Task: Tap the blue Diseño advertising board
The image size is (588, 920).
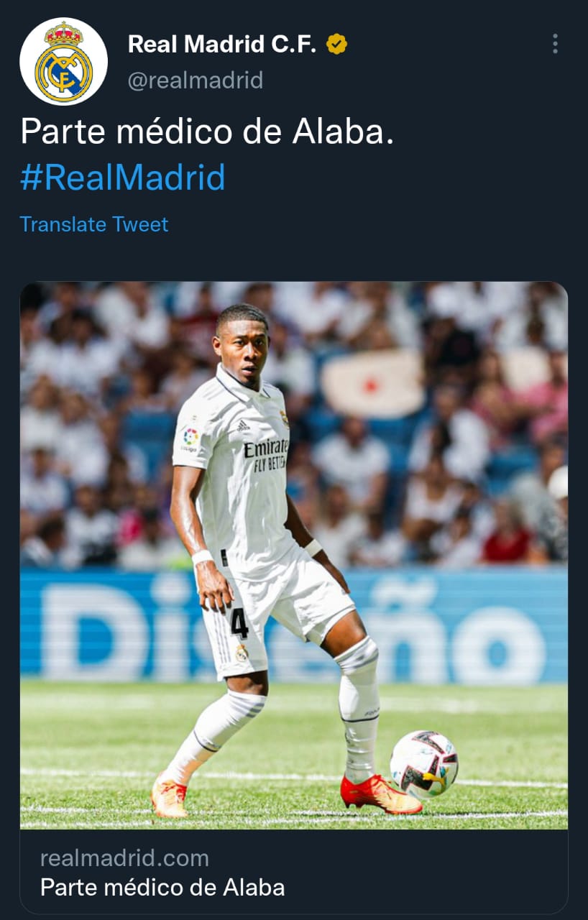Action: coord(293,625)
